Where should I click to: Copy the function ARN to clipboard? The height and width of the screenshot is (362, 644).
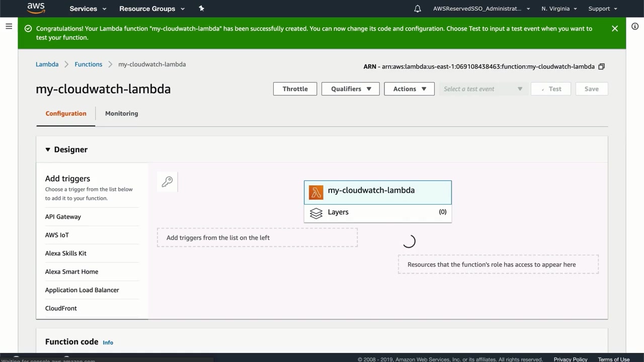[601, 66]
